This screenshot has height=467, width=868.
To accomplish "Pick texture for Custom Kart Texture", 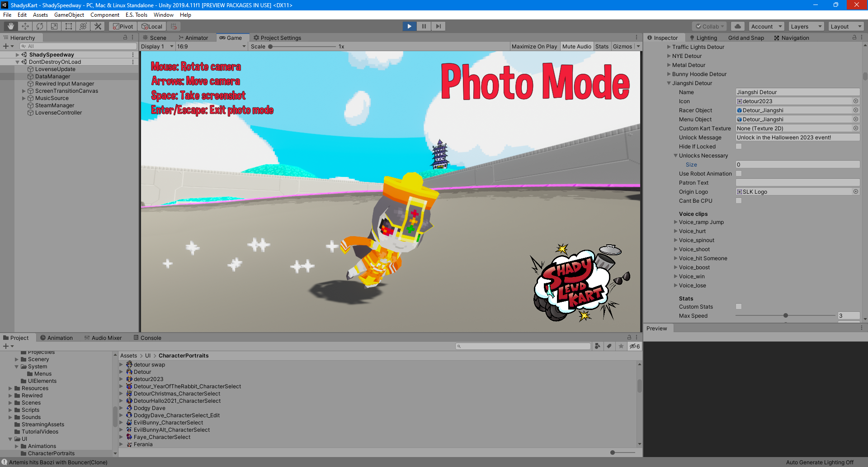I will pos(856,128).
